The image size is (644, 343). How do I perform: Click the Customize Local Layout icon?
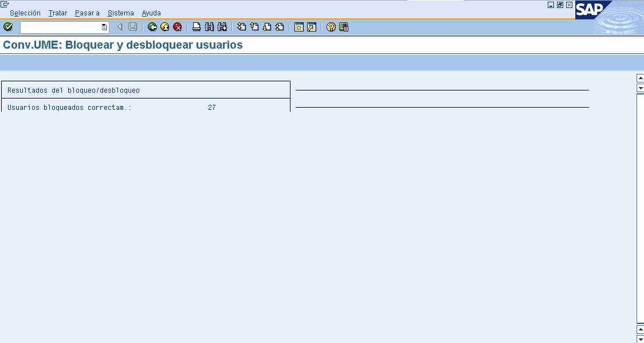click(x=343, y=27)
